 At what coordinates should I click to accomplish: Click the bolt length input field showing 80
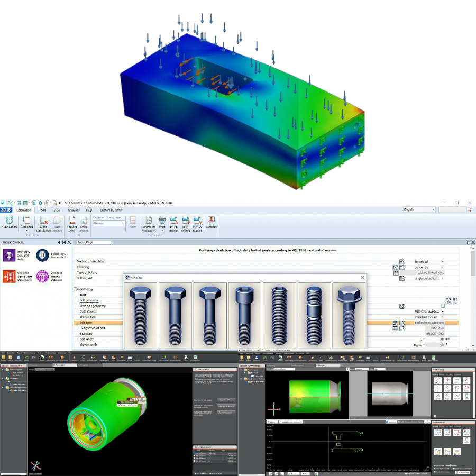(435, 339)
